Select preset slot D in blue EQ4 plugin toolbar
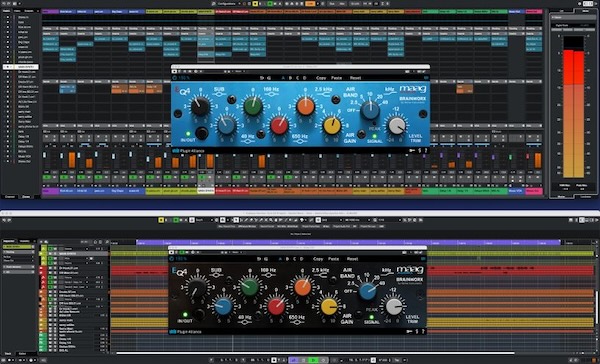Viewport: 600px width, 364px height. pos(305,78)
